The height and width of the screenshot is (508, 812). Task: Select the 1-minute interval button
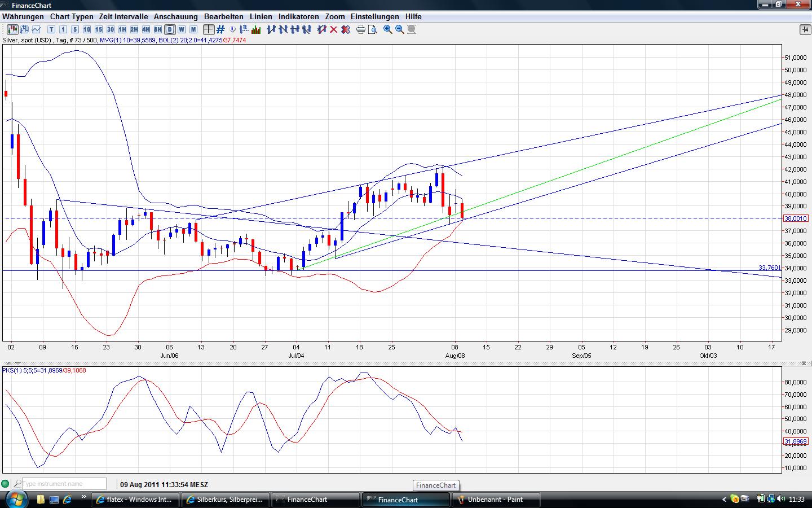point(63,29)
